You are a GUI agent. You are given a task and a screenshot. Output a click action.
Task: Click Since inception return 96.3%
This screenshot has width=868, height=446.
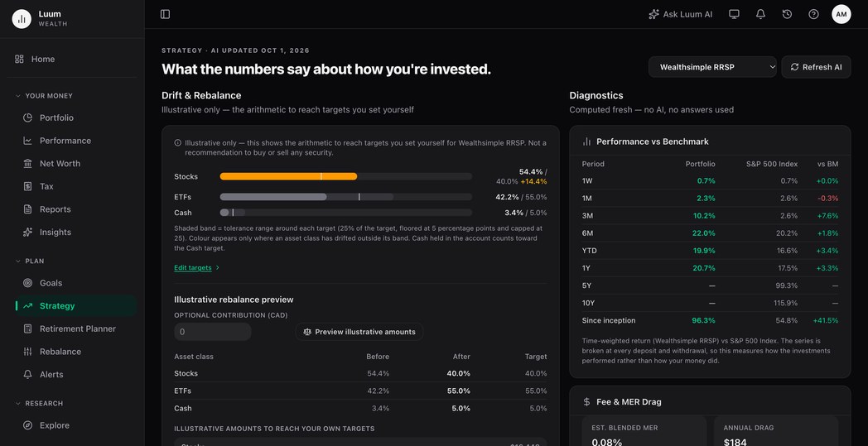click(x=703, y=320)
